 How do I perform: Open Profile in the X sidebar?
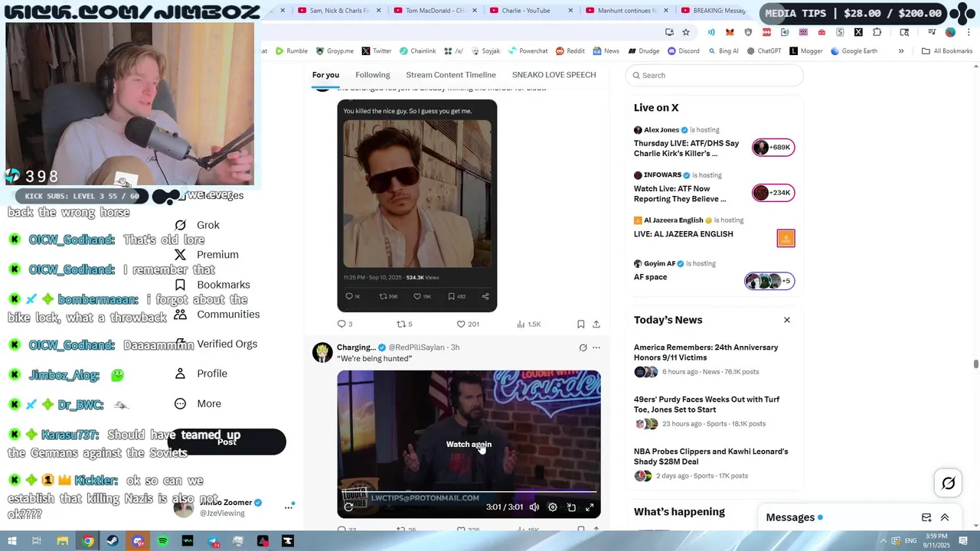(x=201, y=373)
